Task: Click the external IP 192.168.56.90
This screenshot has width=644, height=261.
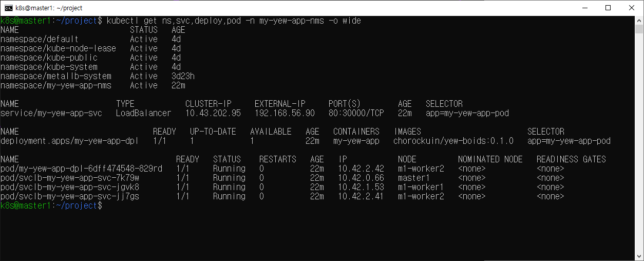Action: (285, 113)
